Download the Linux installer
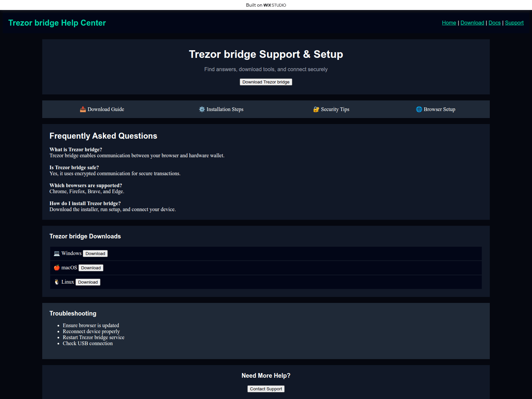This screenshot has height=399, width=532. (x=88, y=282)
